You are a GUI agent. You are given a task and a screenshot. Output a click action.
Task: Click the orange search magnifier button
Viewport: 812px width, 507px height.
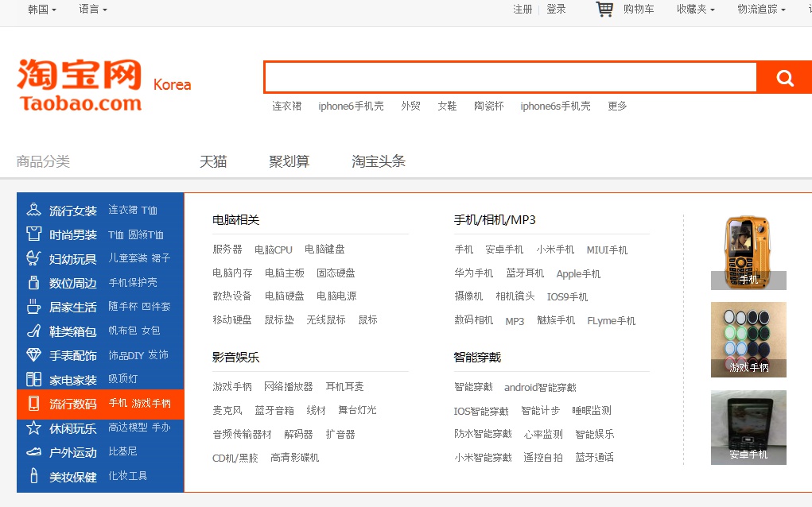click(x=785, y=78)
